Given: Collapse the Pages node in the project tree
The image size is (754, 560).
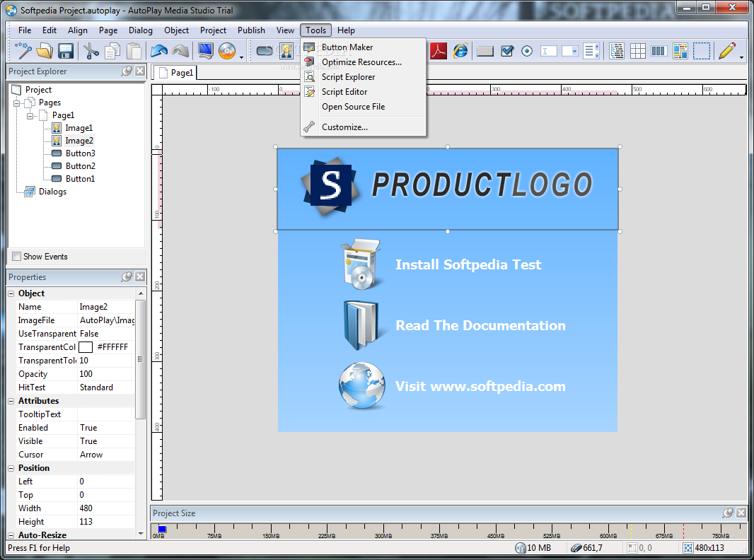Looking at the screenshot, I should pos(17,103).
